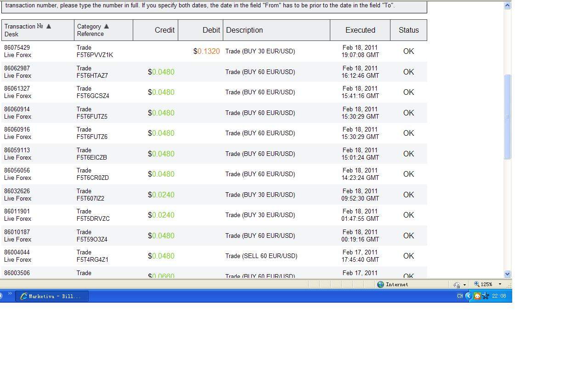This screenshot has height=368, width=588.
Task: Click the OK status for transaction 86010187
Action: (409, 236)
